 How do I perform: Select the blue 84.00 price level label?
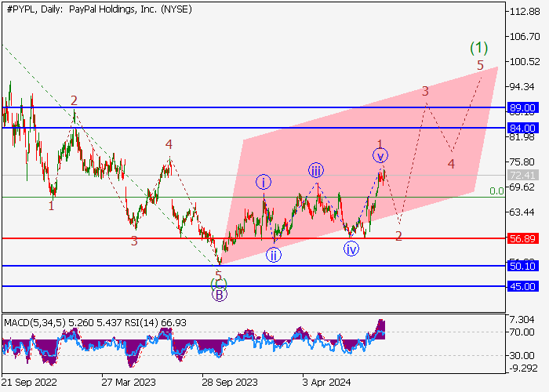coord(523,128)
